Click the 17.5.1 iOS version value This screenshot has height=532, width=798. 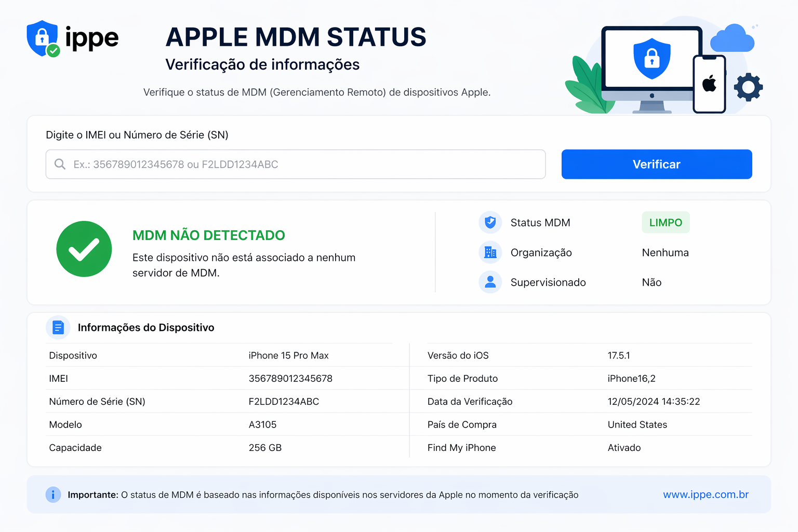pyautogui.click(x=619, y=355)
